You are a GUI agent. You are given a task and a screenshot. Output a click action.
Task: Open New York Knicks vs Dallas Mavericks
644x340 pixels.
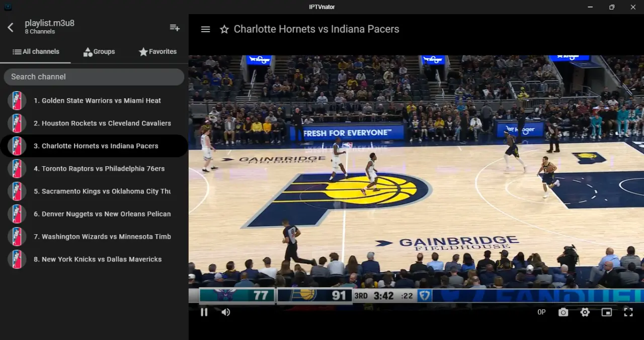tap(94, 259)
